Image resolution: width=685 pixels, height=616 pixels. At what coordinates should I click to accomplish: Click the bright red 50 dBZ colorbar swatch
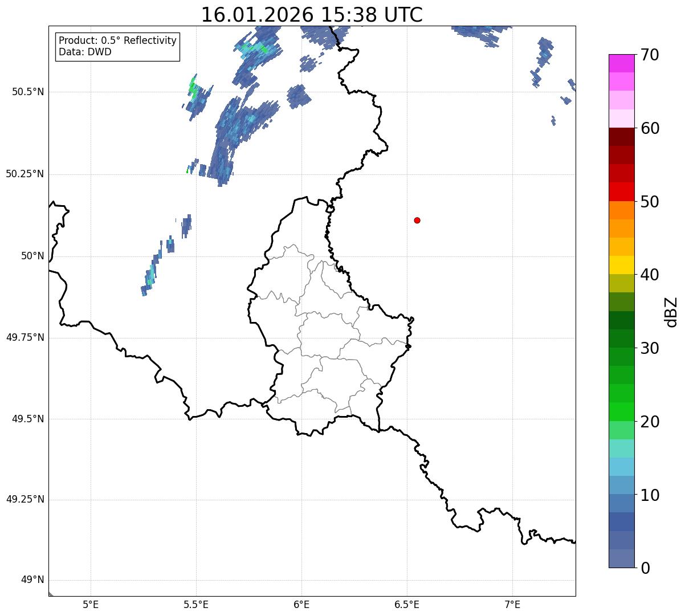(621, 192)
